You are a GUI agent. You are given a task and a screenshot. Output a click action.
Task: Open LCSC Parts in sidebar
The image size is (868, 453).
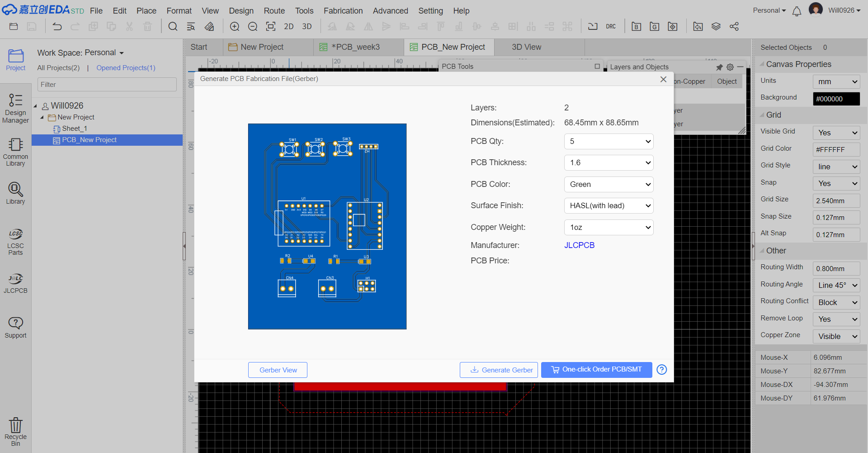15,242
